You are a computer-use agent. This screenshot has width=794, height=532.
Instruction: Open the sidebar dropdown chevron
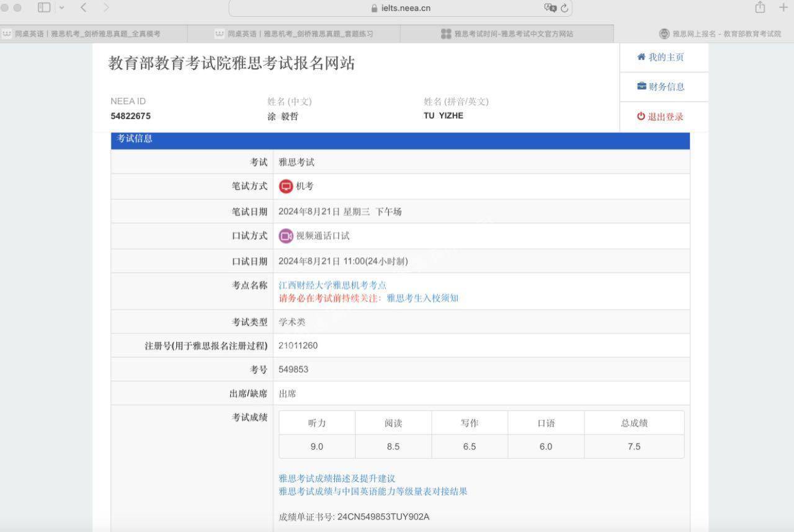coord(61,8)
